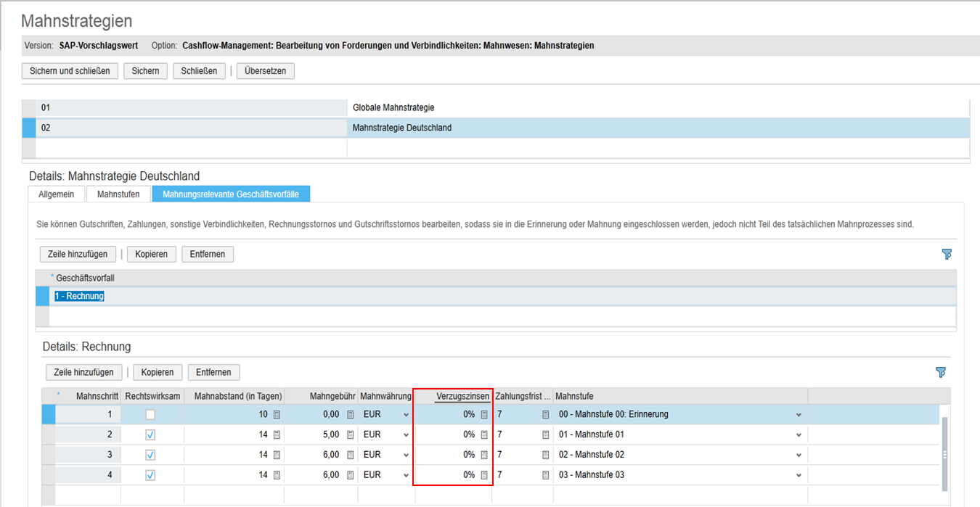This screenshot has height=507, width=980.
Task: Click the Mahngebühr column header
Action: pos(321,396)
